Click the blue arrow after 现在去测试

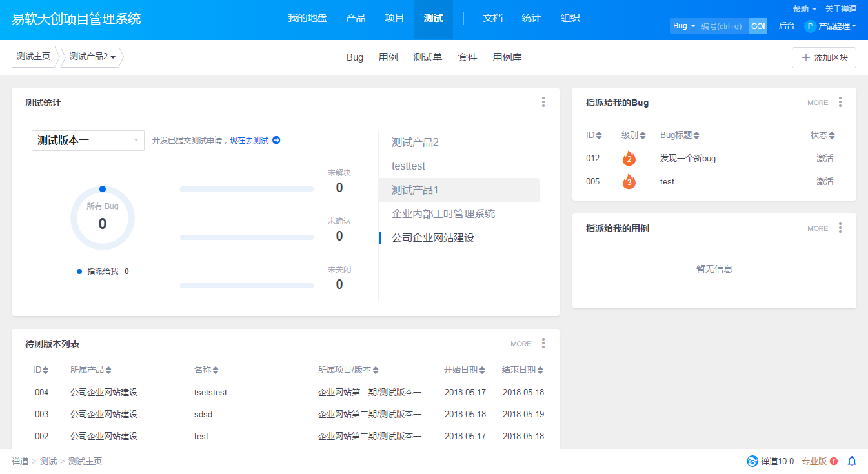point(277,140)
